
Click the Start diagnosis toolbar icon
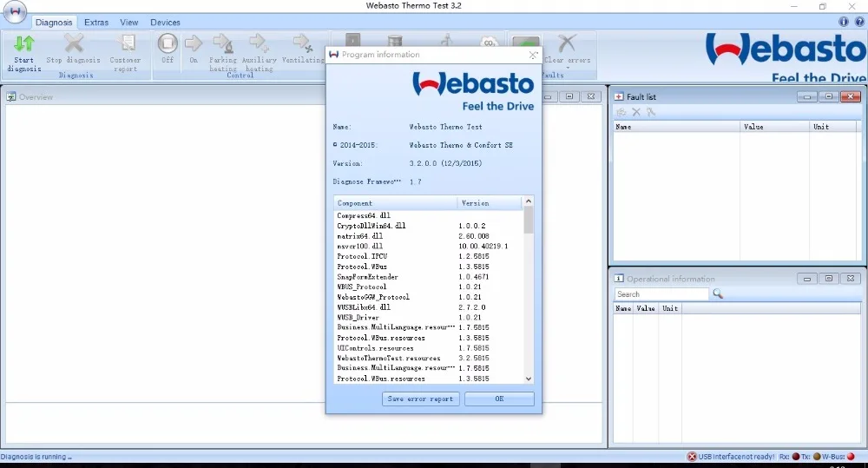(23, 43)
